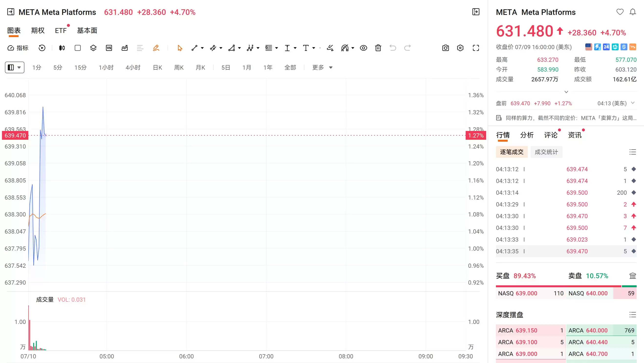This screenshot has width=644, height=363.
Task: Delete drawings with the trash icon
Action: point(378,48)
